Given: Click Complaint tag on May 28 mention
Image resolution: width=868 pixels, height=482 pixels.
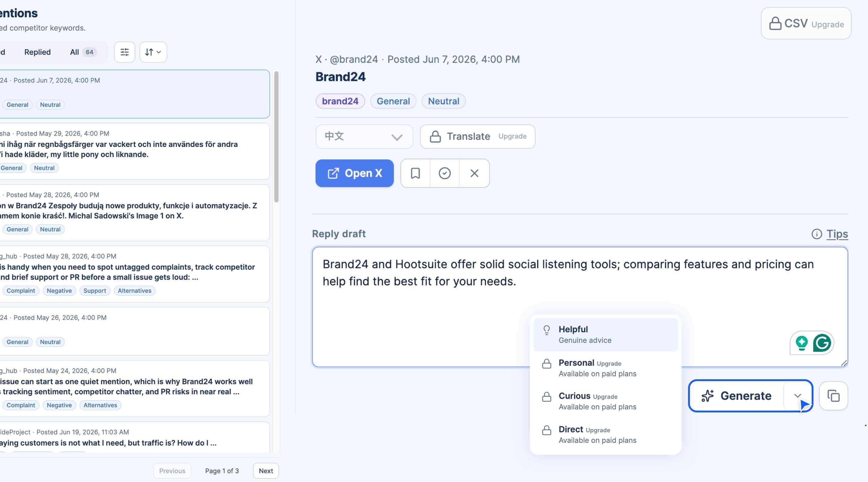Looking at the screenshot, I should click(x=20, y=291).
